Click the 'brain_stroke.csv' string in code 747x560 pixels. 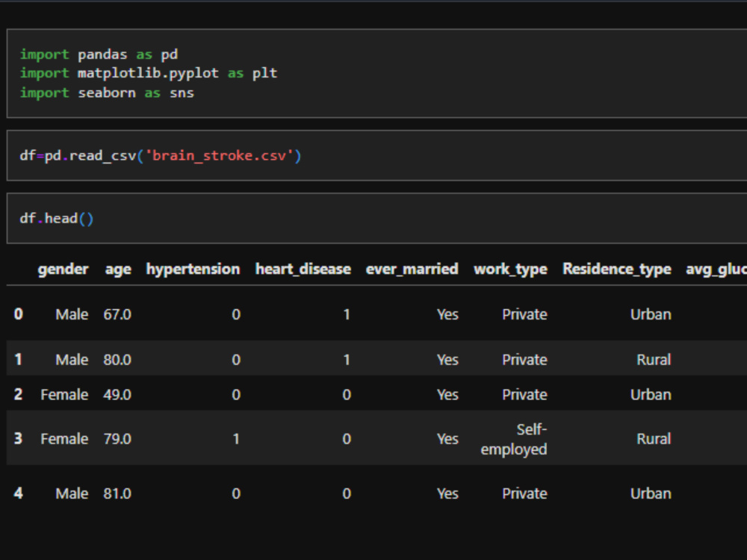(x=219, y=156)
